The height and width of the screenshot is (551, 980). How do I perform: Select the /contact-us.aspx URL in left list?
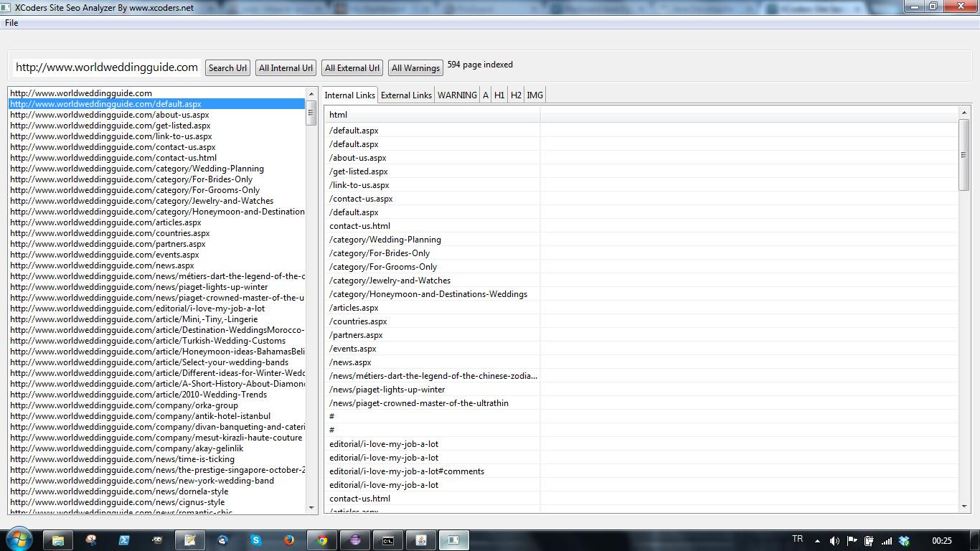pos(157,146)
